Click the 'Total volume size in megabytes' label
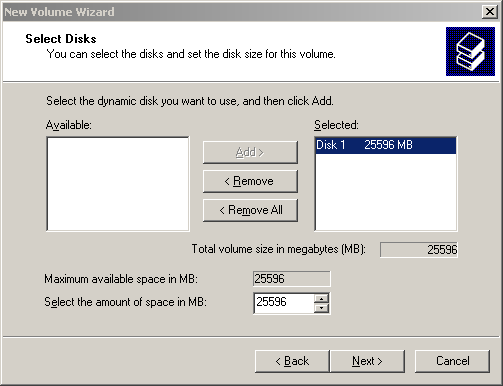503x386 pixels. (279, 249)
